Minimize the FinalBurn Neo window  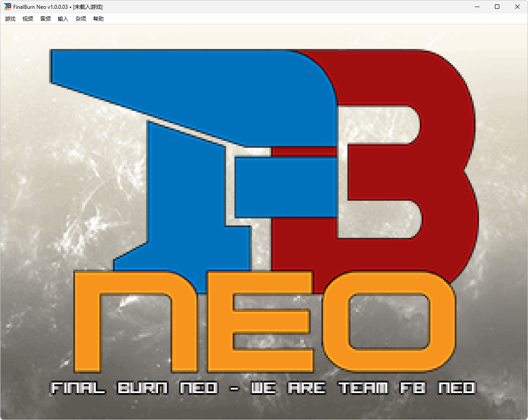(x=477, y=7)
